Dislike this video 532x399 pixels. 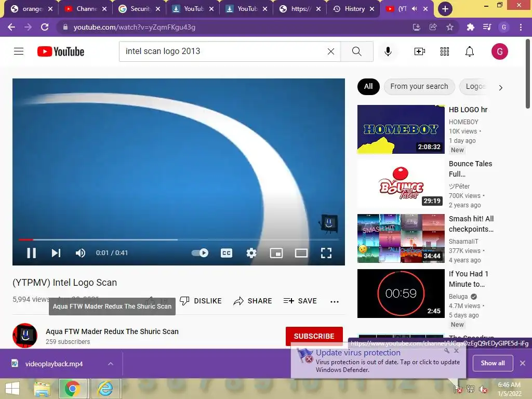point(201,301)
